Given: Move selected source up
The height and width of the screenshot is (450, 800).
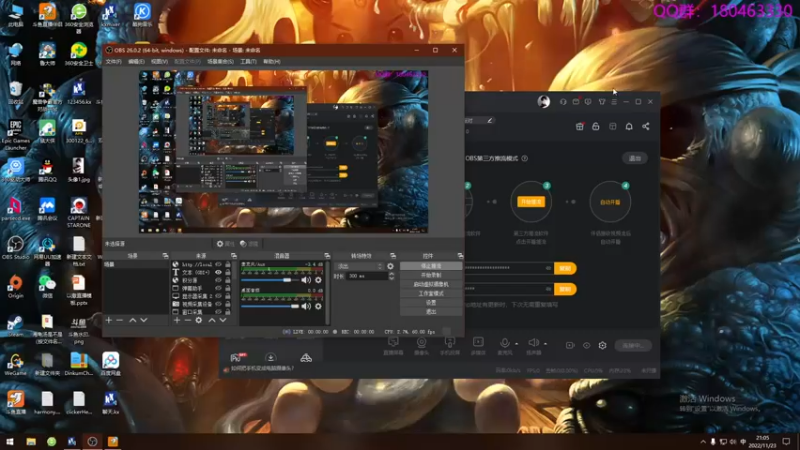Looking at the screenshot, I should click(x=212, y=320).
